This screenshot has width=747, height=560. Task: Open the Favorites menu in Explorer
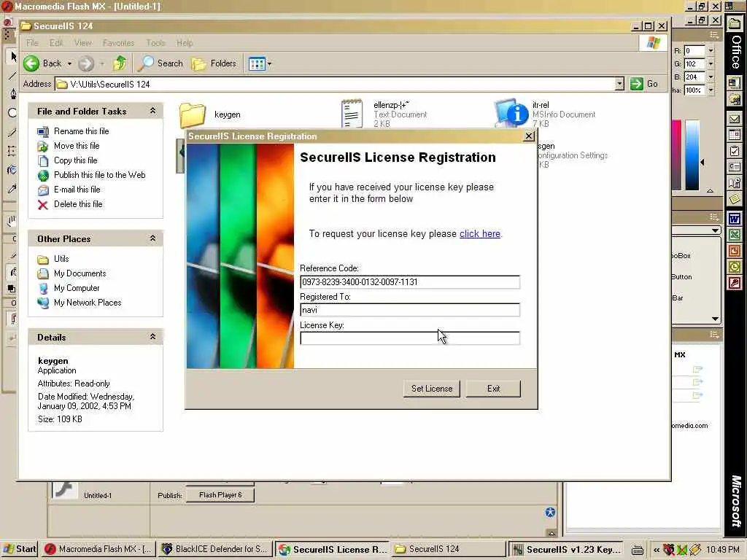[x=118, y=43]
